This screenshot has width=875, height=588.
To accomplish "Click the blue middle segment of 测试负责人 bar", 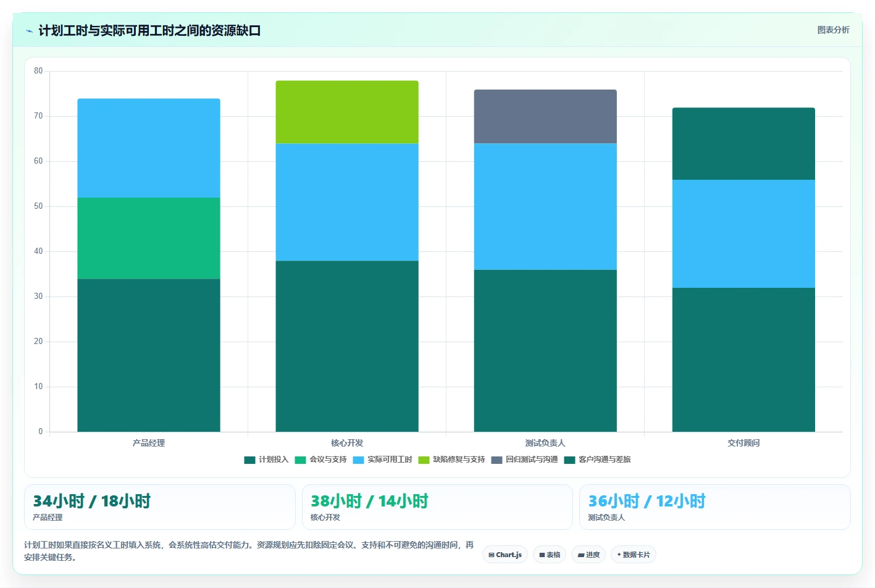I will (545, 207).
